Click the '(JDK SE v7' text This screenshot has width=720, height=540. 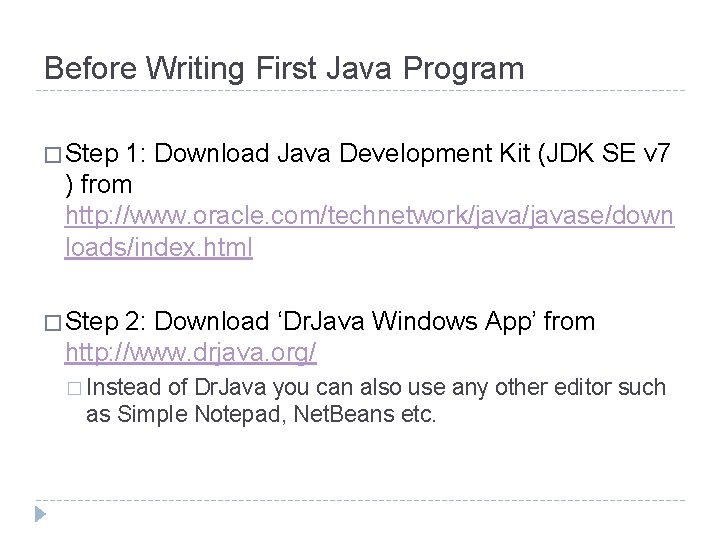click(611, 155)
